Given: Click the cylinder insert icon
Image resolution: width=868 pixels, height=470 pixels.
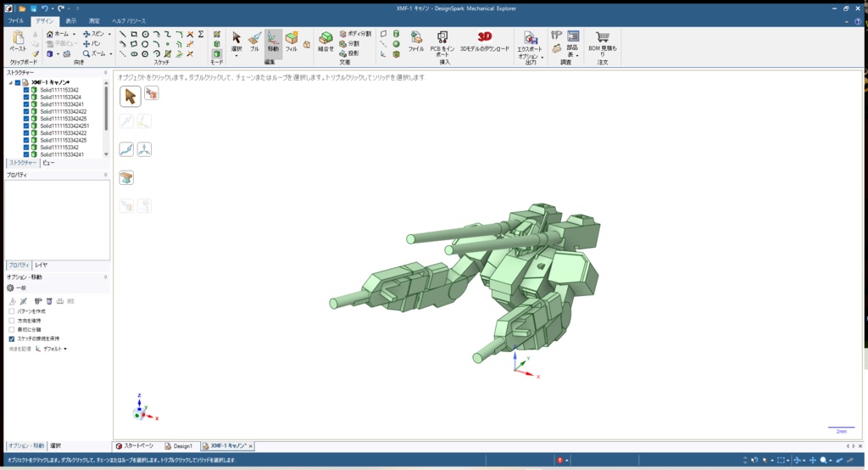Looking at the screenshot, I should pyautogui.click(x=397, y=34).
